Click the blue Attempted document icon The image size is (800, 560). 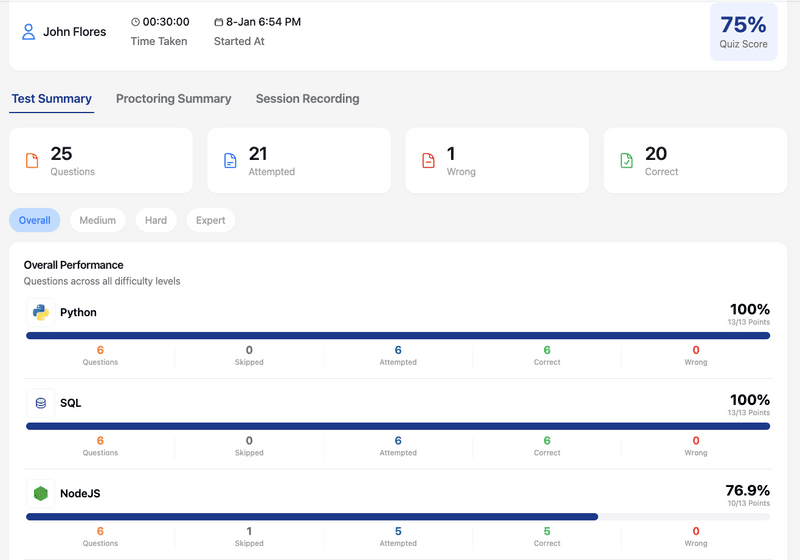pyautogui.click(x=230, y=161)
